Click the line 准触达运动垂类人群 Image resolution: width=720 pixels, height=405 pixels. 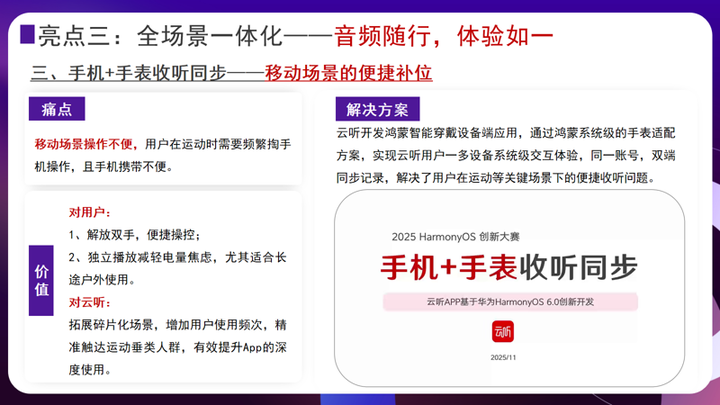point(124,347)
